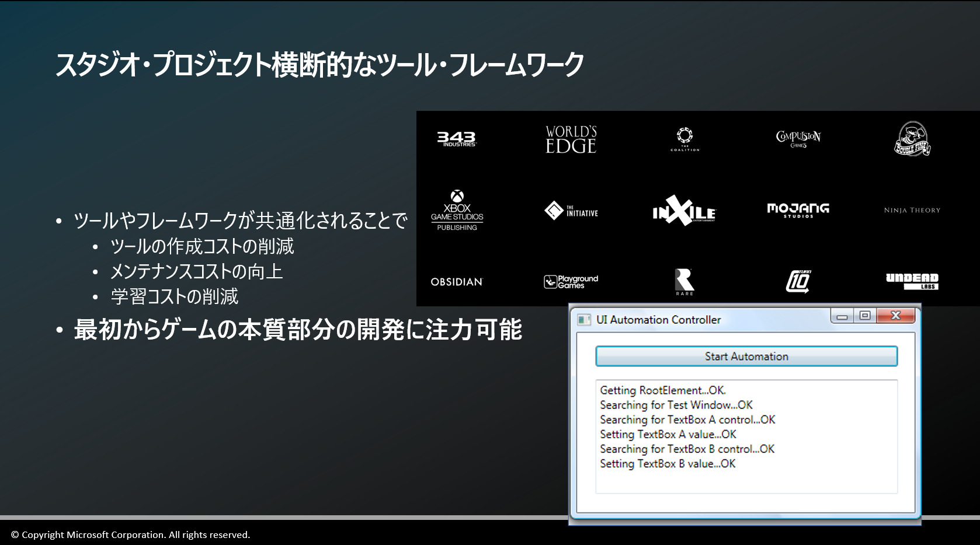The height and width of the screenshot is (545, 980).
Task: Click the Mojang Studios logo
Action: click(x=798, y=210)
